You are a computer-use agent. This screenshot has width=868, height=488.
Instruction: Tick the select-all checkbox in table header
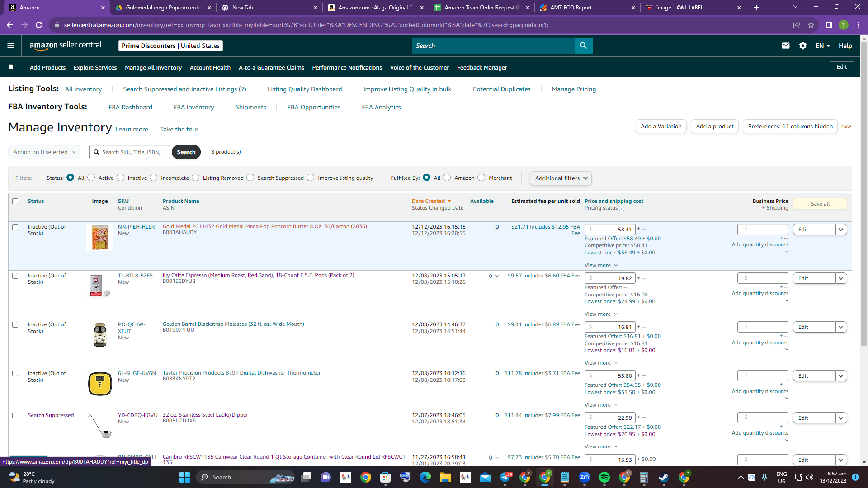click(x=15, y=202)
